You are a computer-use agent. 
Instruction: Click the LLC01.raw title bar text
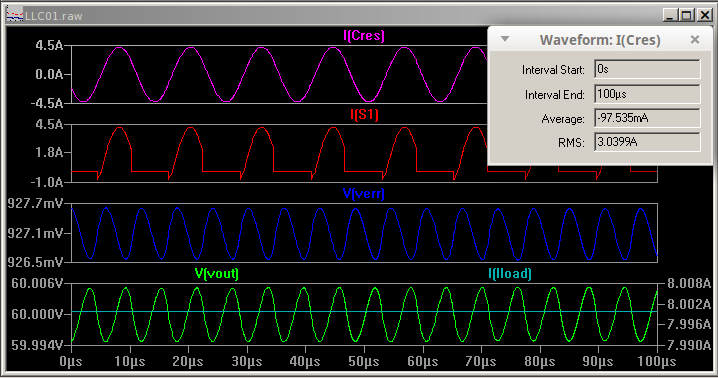point(54,16)
